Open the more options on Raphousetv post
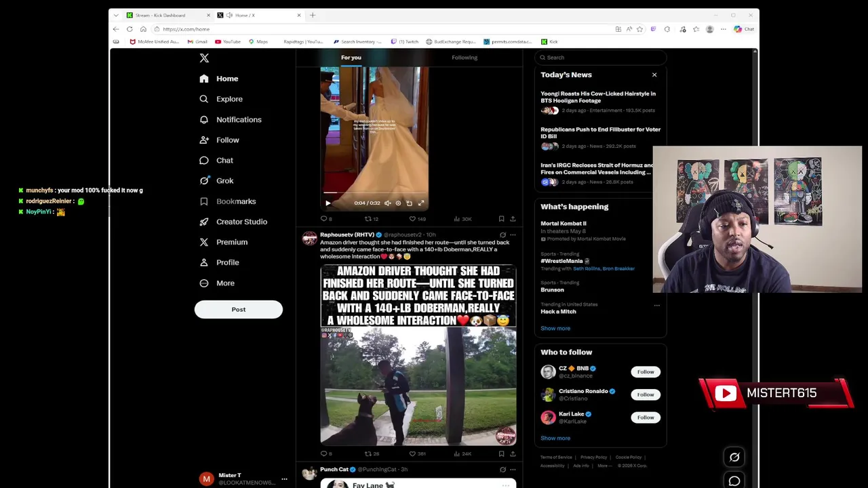The image size is (868, 488). pyautogui.click(x=513, y=235)
